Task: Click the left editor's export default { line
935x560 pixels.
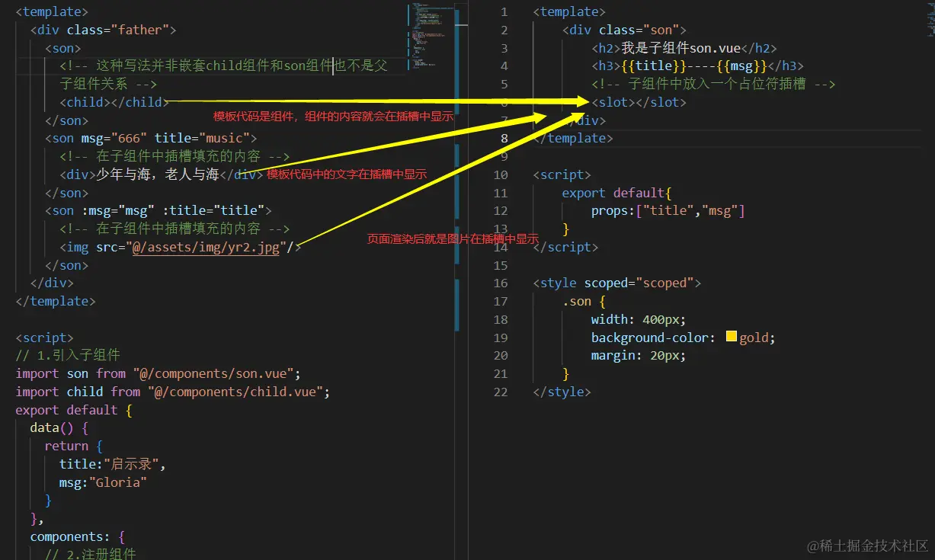Action: [x=74, y=410]
